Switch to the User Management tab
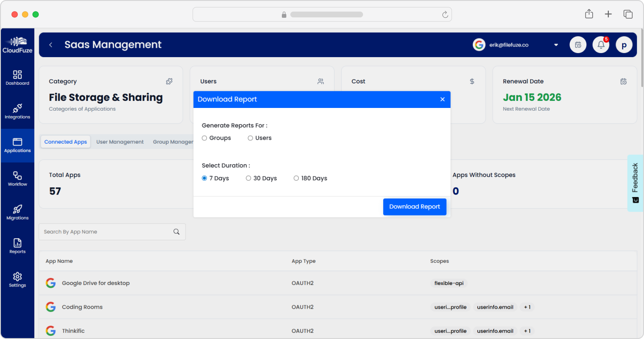The height and width of the screenshot is (339, 644). pyautogui.click(x=120, y=141)
